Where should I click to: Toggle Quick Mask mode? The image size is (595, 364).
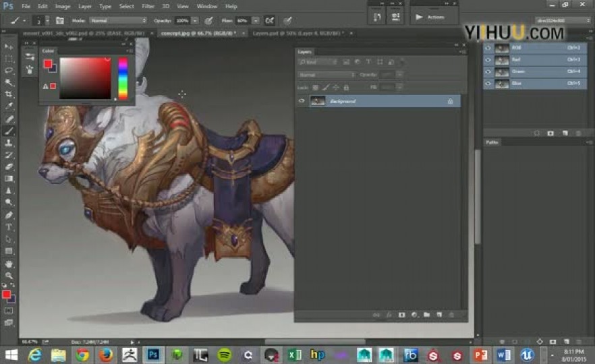click(x=8, y=311)
